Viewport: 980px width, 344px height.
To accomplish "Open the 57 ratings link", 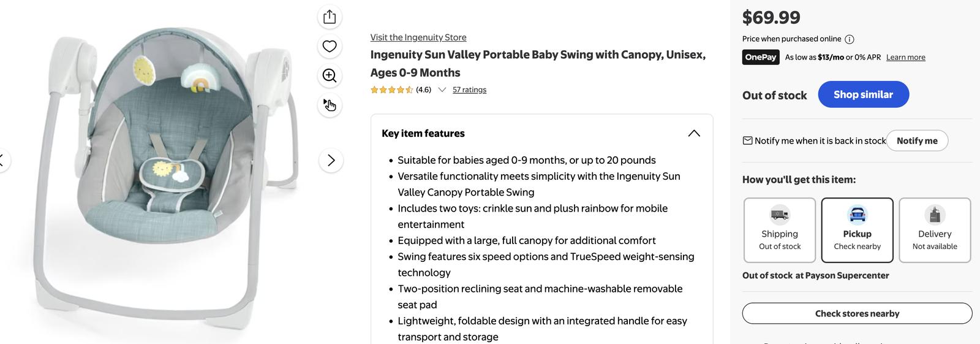I will 469,90.
